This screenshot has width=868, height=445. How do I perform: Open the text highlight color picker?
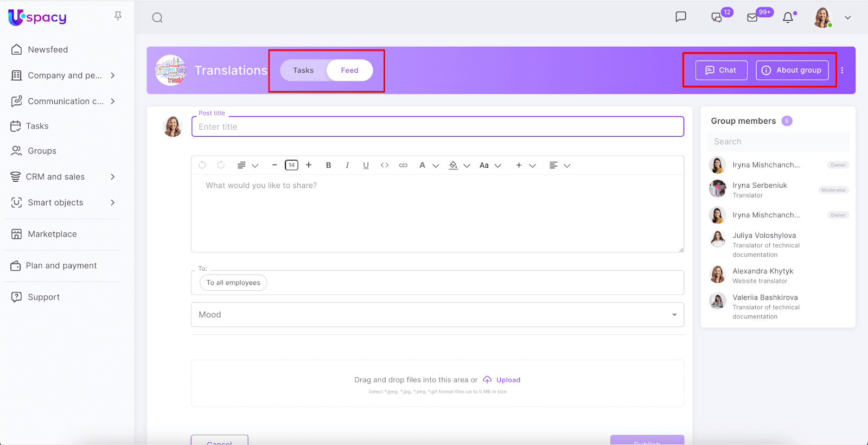click(x=454, y=166)
